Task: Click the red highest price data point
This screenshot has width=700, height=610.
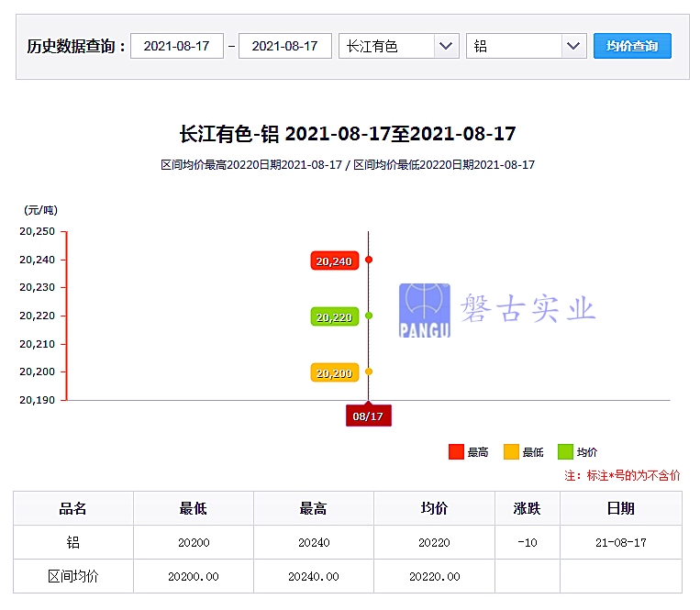Action: click(369, 260)
